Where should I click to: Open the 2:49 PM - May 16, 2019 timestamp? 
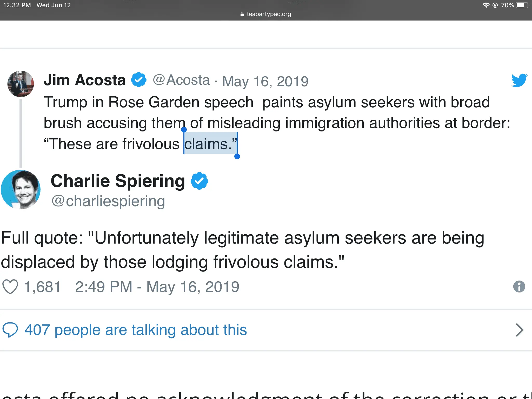157,287
